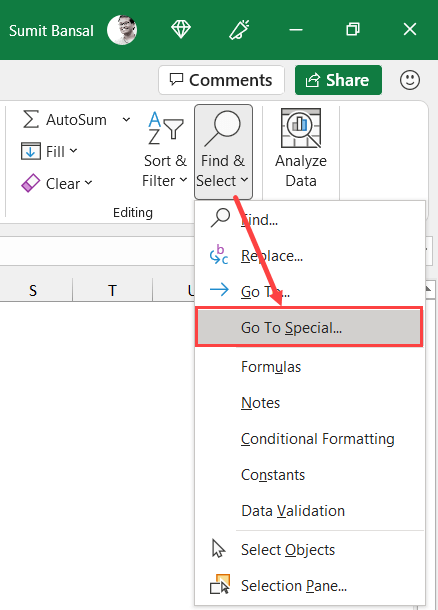Collapse the Find & Select dropdown
Viewport: 438px width, 610px height.
point(223,152)
